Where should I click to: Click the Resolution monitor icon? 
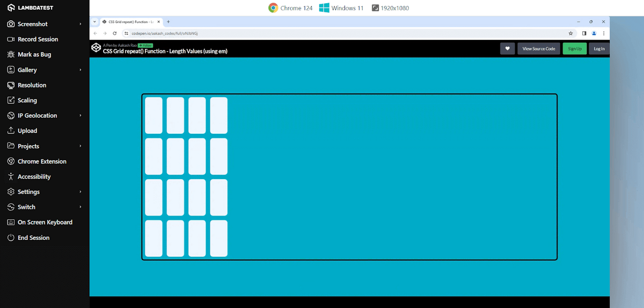[x=11, y=85]
